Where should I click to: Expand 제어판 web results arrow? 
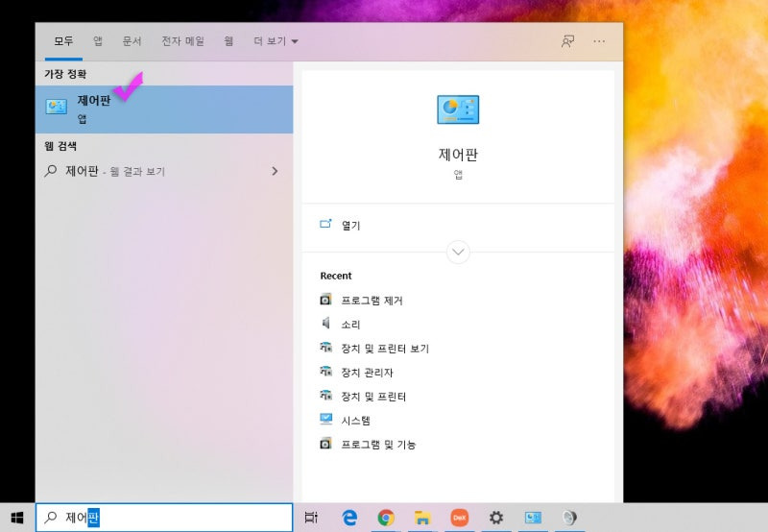(x=275, y=171)
